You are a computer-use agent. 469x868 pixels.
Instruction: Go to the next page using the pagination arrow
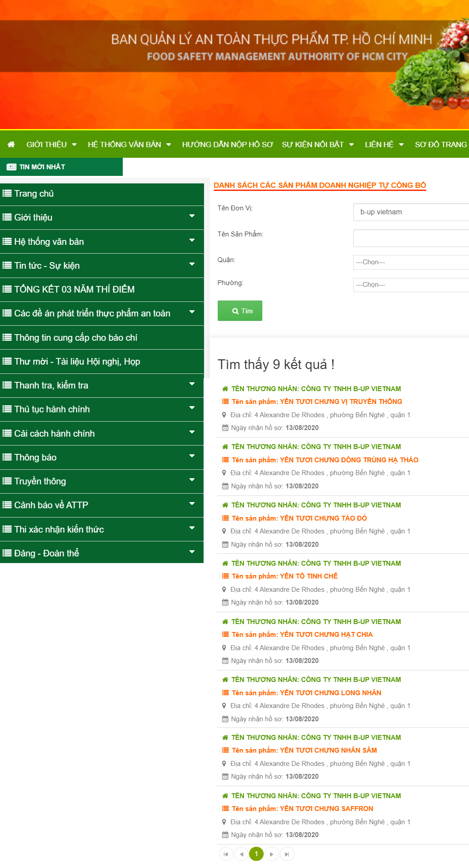pyautogui.click(x=272, y=854)
